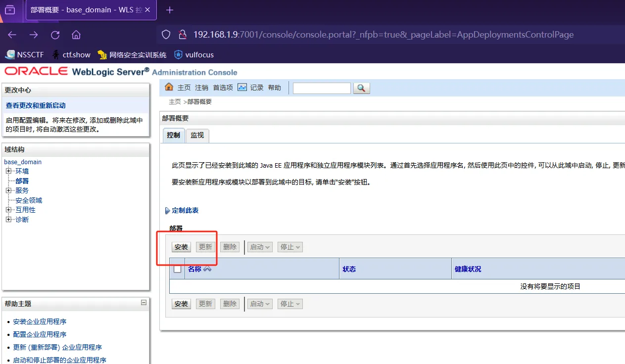Switch to the 控制 tab
The image size is (625, 364).
point(173,135)
